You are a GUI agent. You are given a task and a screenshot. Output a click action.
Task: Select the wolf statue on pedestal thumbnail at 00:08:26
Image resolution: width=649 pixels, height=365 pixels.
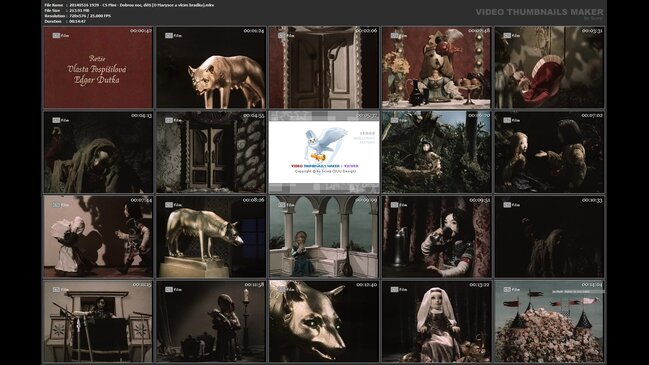tap(211, 237)
